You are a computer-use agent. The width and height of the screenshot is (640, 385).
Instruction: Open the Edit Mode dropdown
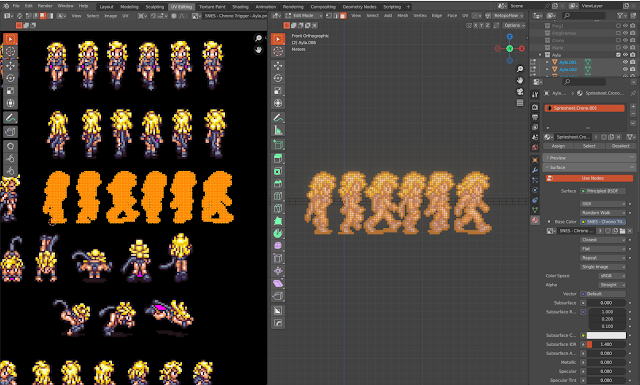pyautogui.click(x=303, y=16)
